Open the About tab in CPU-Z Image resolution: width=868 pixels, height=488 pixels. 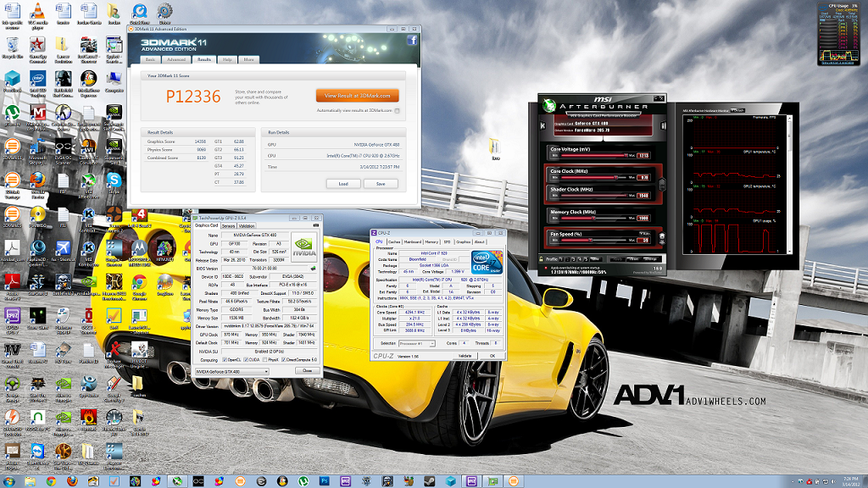pyautogui.click(x=480, y=241)
